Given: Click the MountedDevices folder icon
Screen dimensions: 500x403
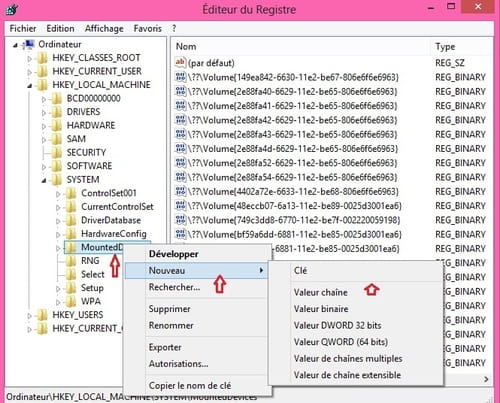Looking at the screenshot, I should click(x=71, y=247).
